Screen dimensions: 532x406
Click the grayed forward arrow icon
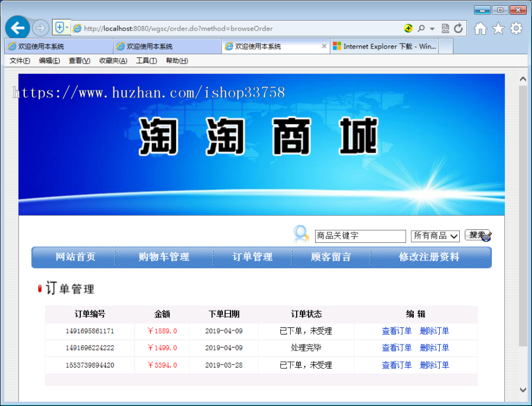click(40, 27)
